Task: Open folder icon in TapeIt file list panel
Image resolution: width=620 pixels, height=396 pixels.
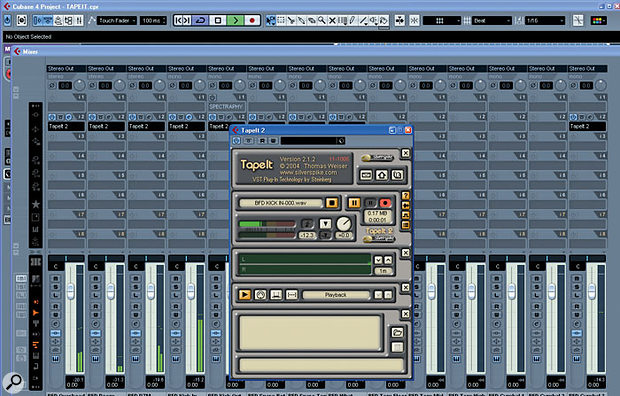Action: coord(397,332)
